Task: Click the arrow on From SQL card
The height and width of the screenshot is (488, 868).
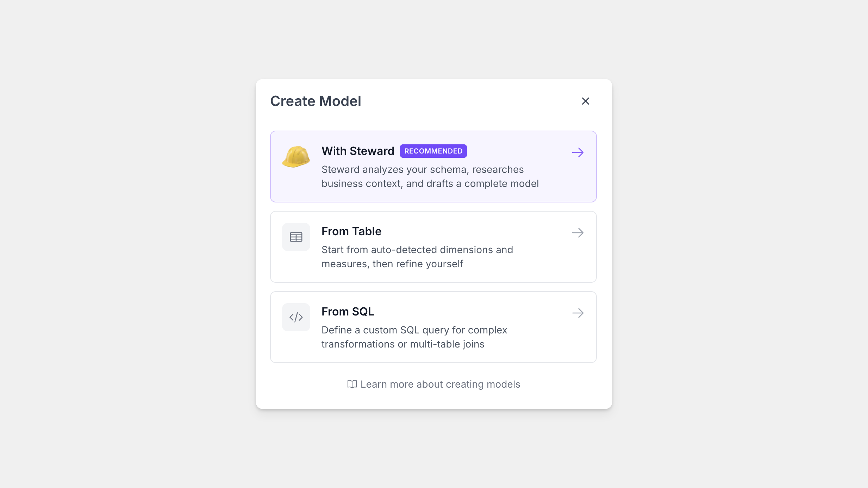Action: (577, 313)
